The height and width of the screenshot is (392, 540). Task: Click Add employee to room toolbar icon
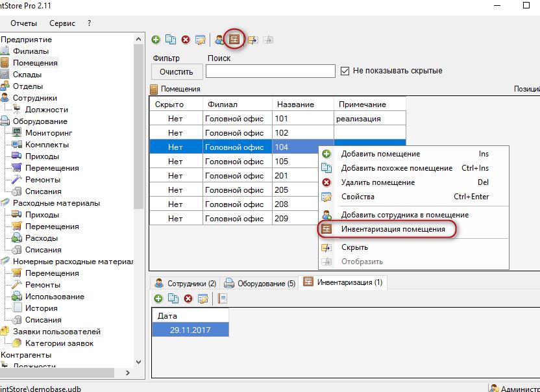click(x=219, y=40)
